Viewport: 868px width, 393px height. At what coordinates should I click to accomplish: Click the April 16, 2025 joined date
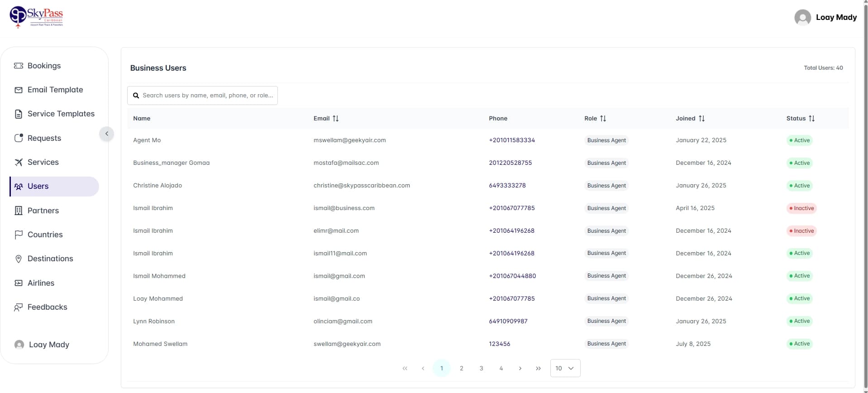tap(695, 208)
